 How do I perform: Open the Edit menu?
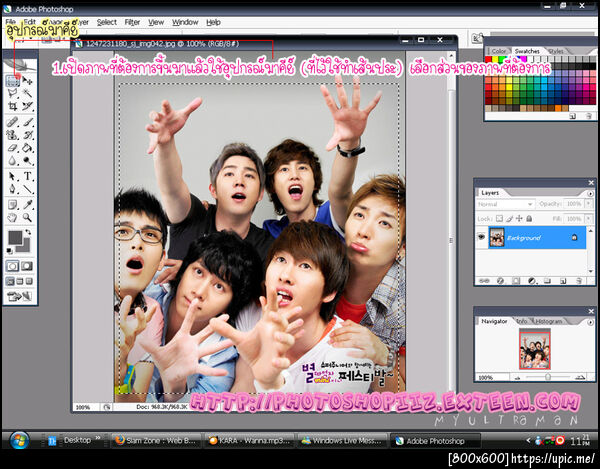click(x=29, y=22)
